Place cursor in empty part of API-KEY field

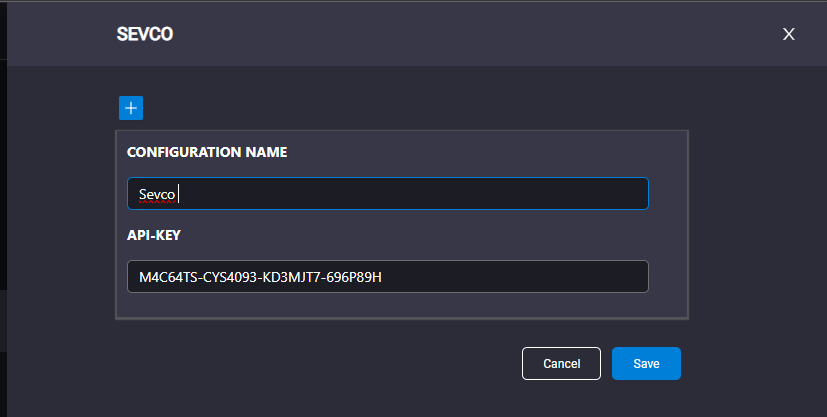pos(512,276)
